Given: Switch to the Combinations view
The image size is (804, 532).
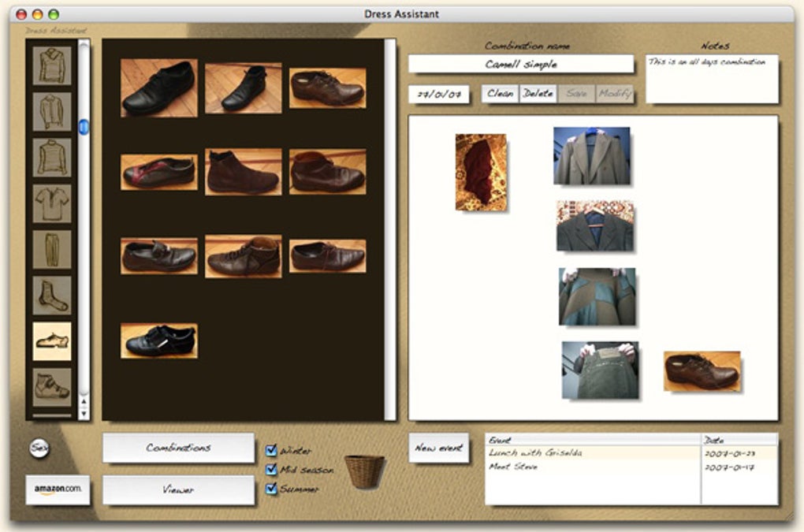Looking at the screenshot, I should pos(178,446).
